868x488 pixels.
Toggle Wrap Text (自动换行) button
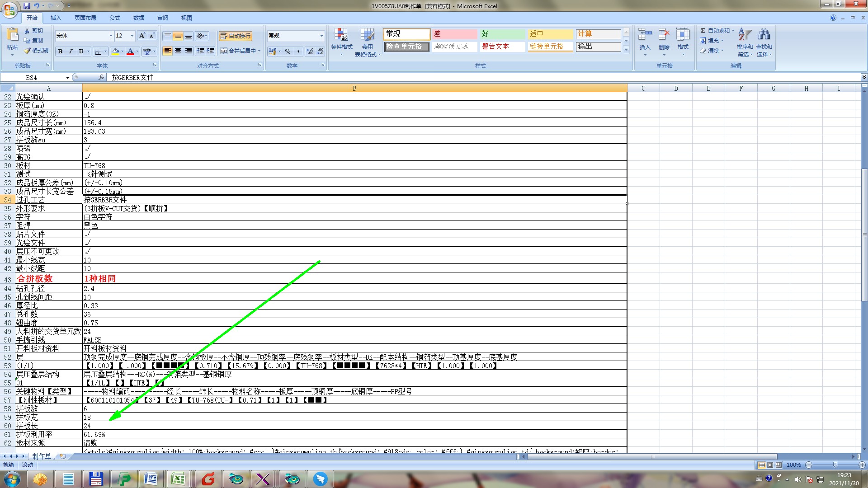pos(235,36)
